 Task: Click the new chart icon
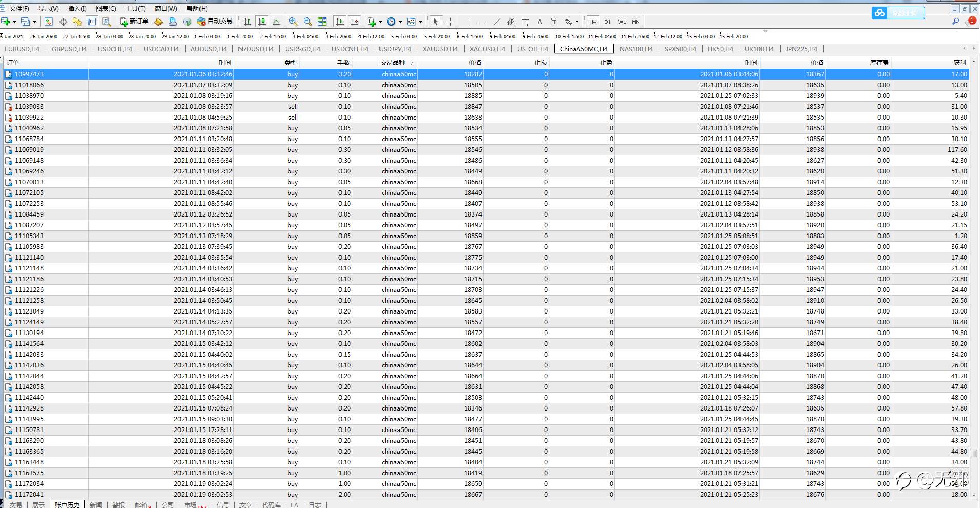click(x=6, y=22)
